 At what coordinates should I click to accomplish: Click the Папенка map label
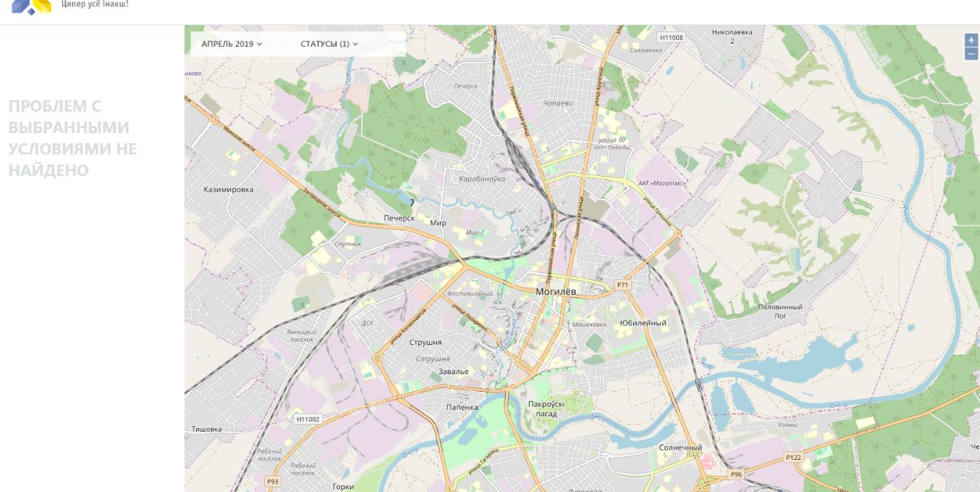(462, 408)
